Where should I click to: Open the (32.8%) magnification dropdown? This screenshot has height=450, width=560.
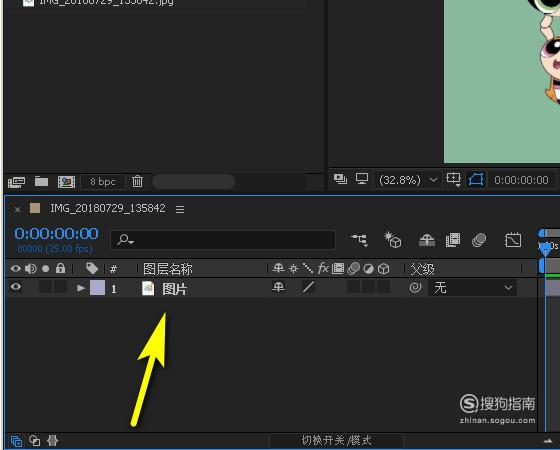pyautogui.click(x=408, y=180)
